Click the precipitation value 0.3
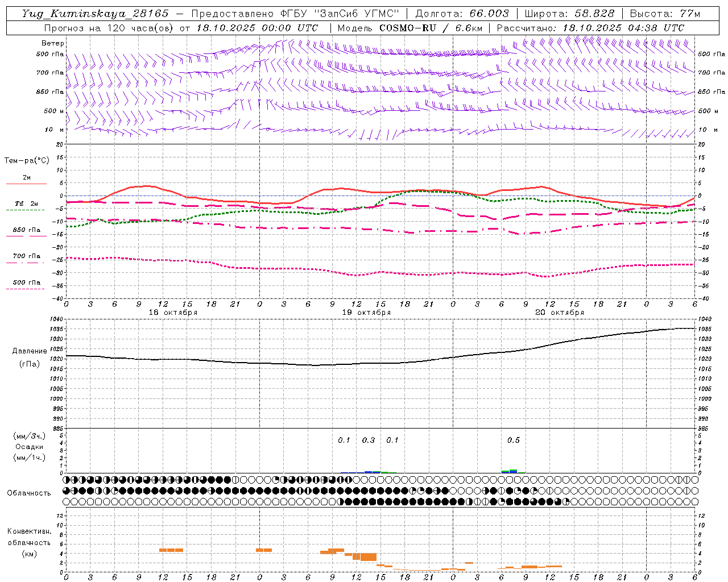 (369, 440)
